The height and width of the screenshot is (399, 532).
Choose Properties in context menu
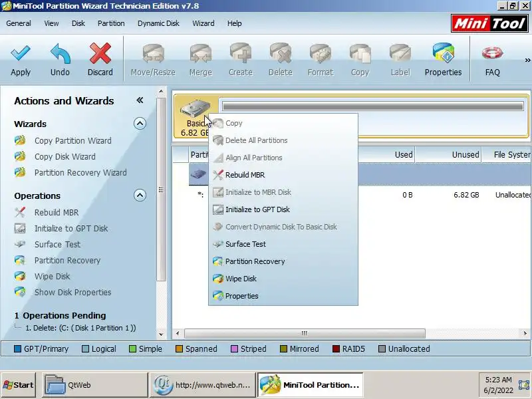tap(283, 296)
